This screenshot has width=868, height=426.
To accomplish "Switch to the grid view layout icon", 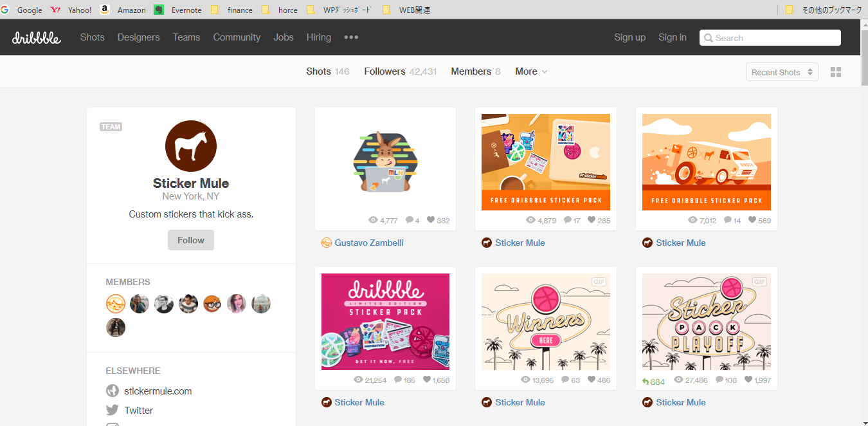I will point(835,72).
